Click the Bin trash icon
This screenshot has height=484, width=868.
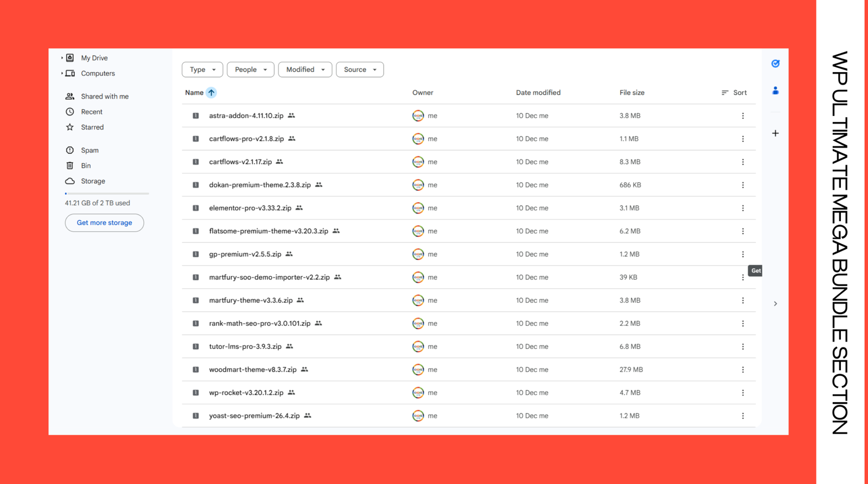point(70,166)
